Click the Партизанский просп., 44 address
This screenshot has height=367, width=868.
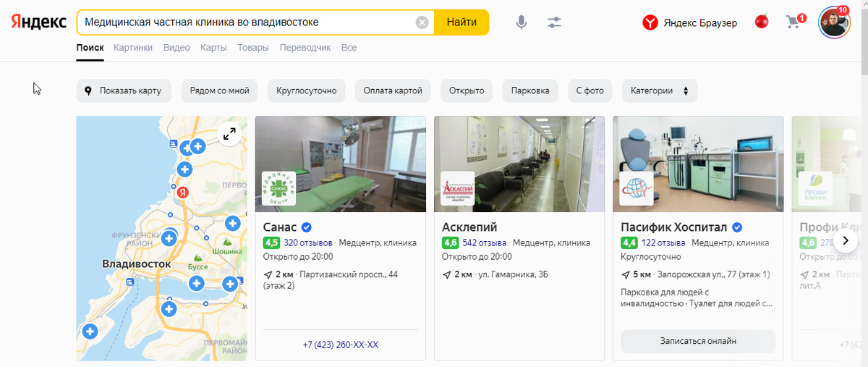tap(349, 274)
